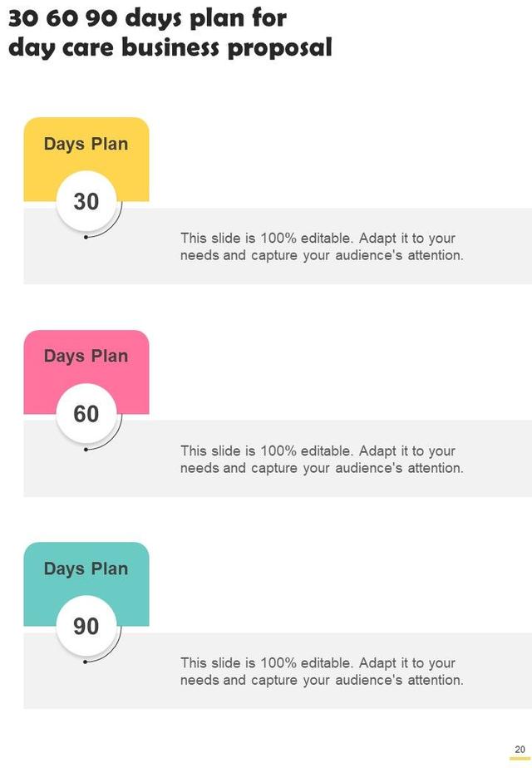
Task: Click the small dot below the 30 circle
Action: [86, 238]
